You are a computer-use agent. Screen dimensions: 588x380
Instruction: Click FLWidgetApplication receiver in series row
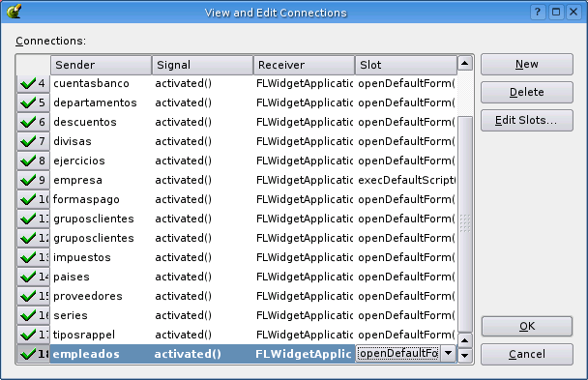(305, 315)
